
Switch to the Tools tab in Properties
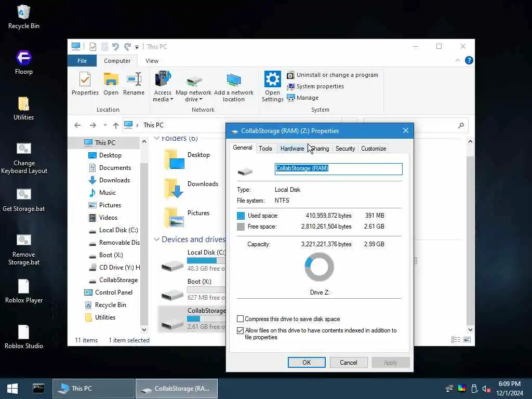tap(265, 149)
